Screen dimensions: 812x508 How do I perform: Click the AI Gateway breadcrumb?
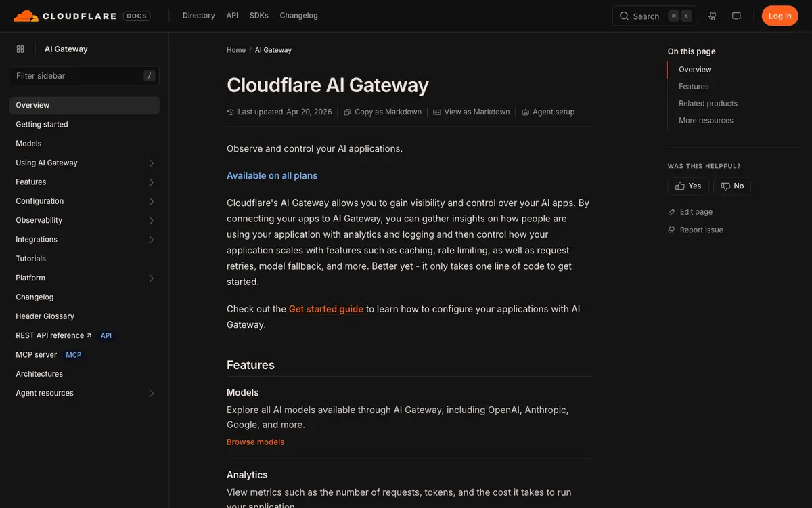click(273, 50)
